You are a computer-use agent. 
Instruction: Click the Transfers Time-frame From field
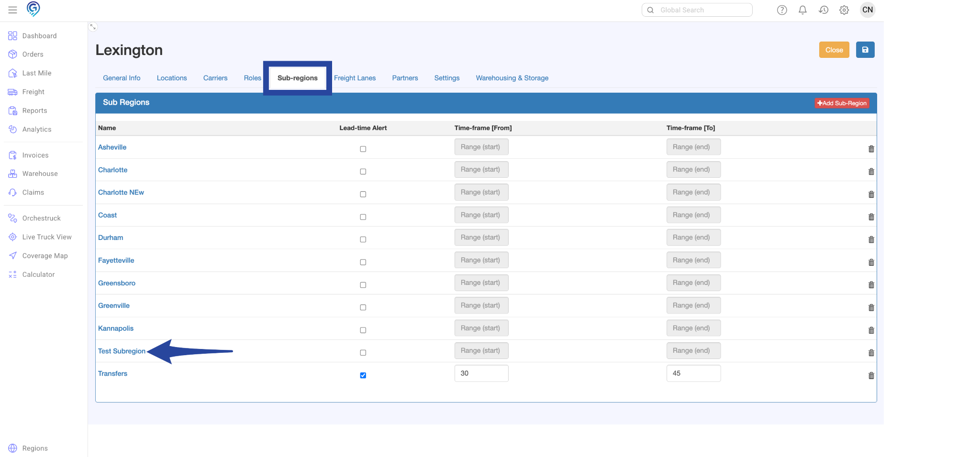click(x=481, y=373)
